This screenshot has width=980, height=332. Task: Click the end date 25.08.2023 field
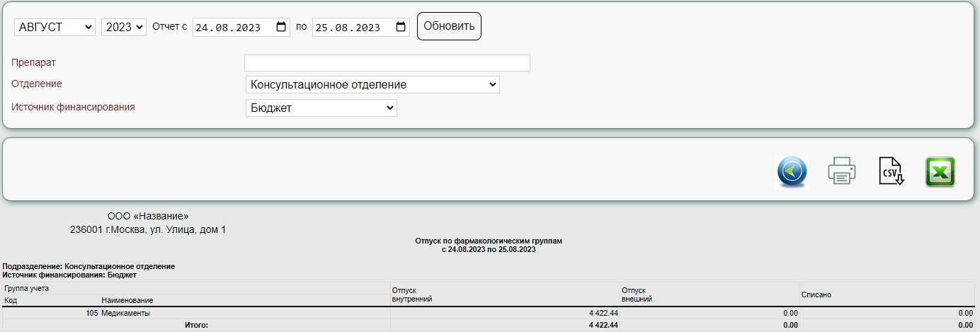[x=350, y=28]
